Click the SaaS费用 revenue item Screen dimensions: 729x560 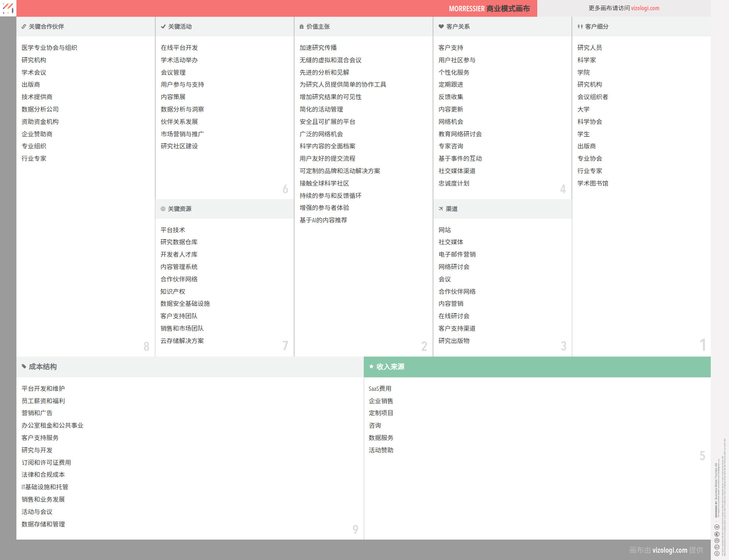coord(380,389)
